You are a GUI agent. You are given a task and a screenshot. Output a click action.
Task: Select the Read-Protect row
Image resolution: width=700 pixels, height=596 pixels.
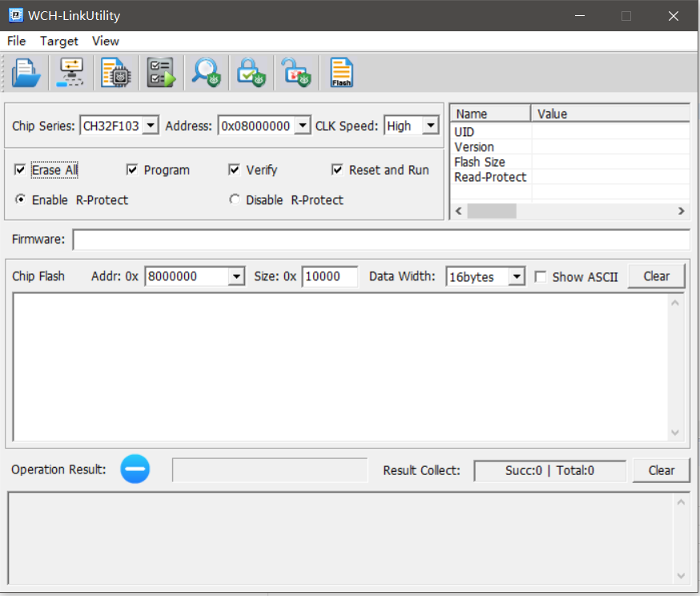click(570, 177)
